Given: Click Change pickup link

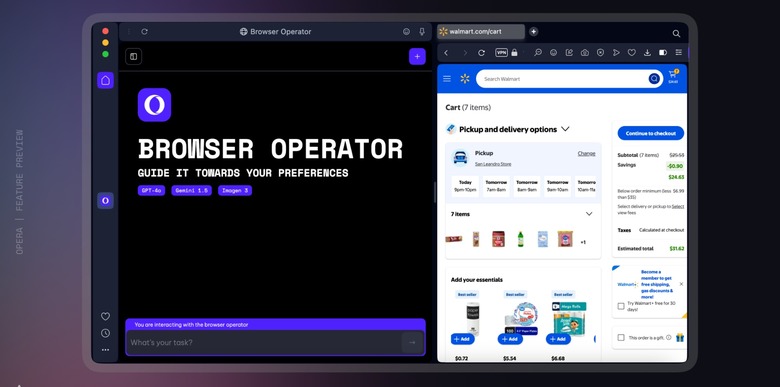Looking at the screenshot, I should (x=586, y=153).
